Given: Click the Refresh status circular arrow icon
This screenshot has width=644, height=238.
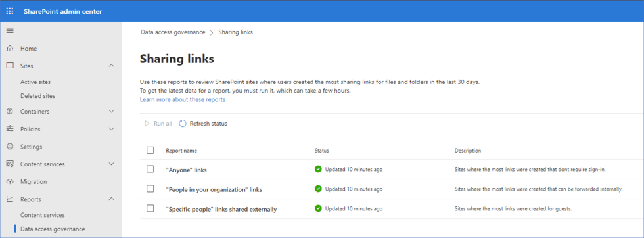Looking at the screenshot, I should (x=183, y=124).
